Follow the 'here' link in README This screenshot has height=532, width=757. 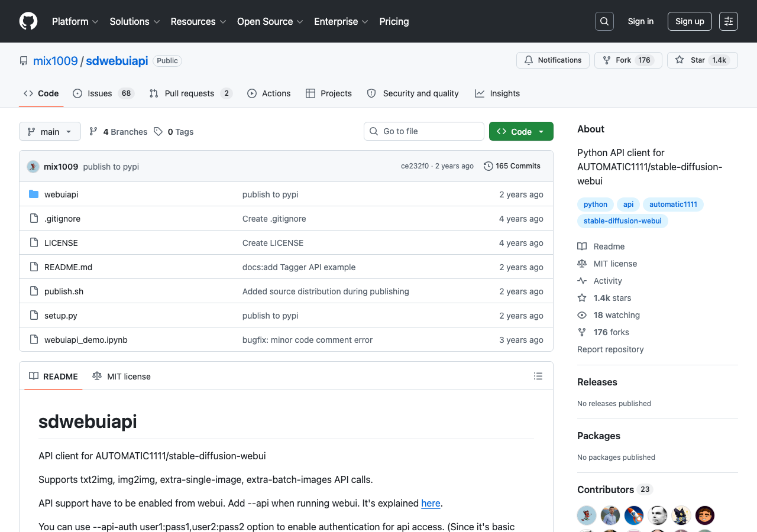[431, 504]
